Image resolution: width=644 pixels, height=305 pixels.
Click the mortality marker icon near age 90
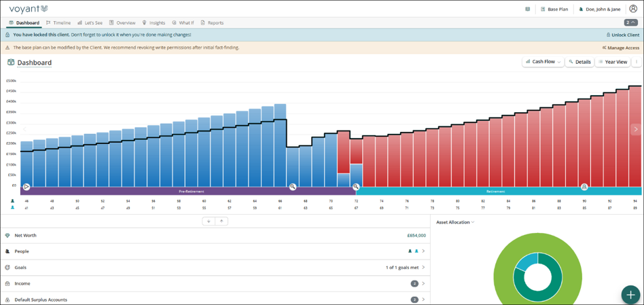click(584, 187)
